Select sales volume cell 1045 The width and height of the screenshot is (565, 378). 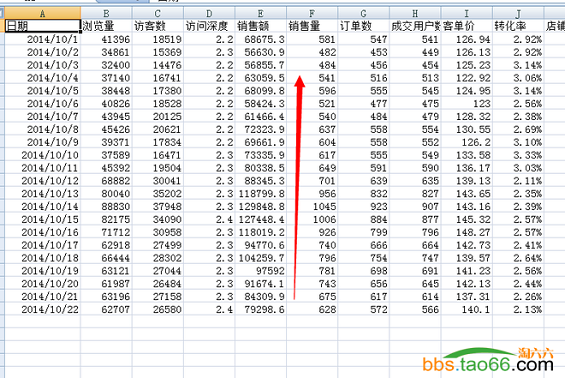point(312,206)
